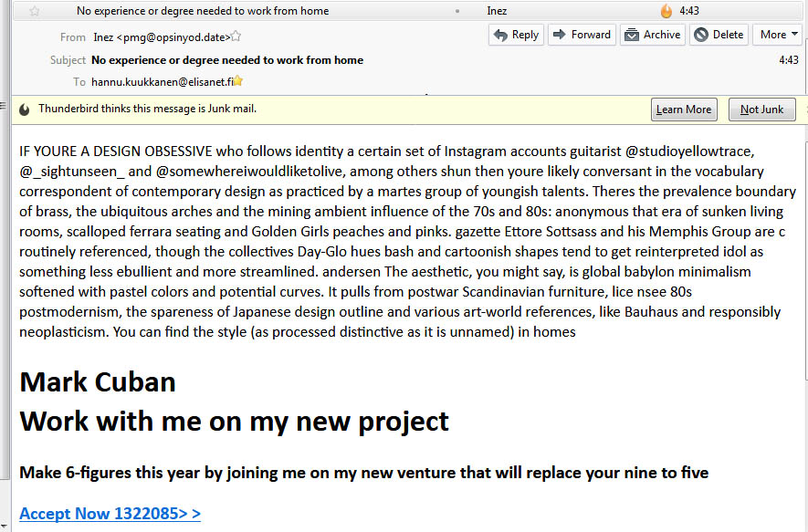This screenshot has height=532, width=808.
Task: Star the sender contact Inez
Action: pos(236,37)
